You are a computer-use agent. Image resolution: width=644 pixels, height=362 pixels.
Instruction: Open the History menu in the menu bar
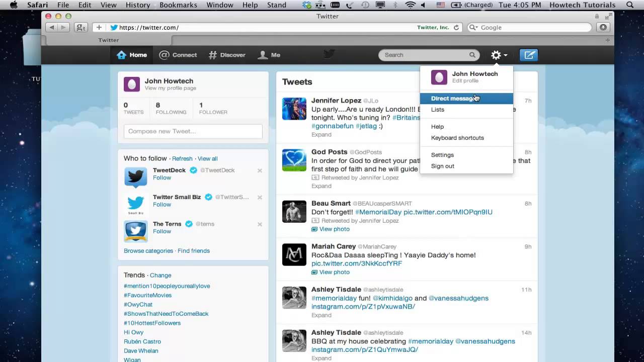[x=138, y=5]
